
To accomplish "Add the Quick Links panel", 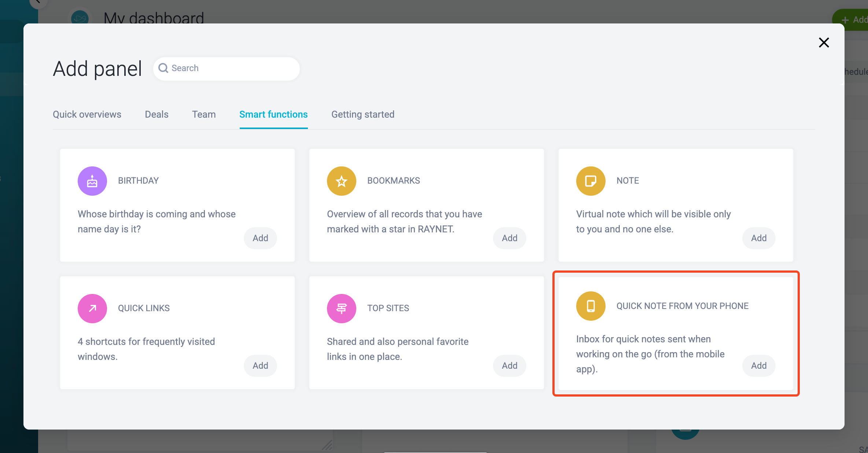I will pos(260,366).
